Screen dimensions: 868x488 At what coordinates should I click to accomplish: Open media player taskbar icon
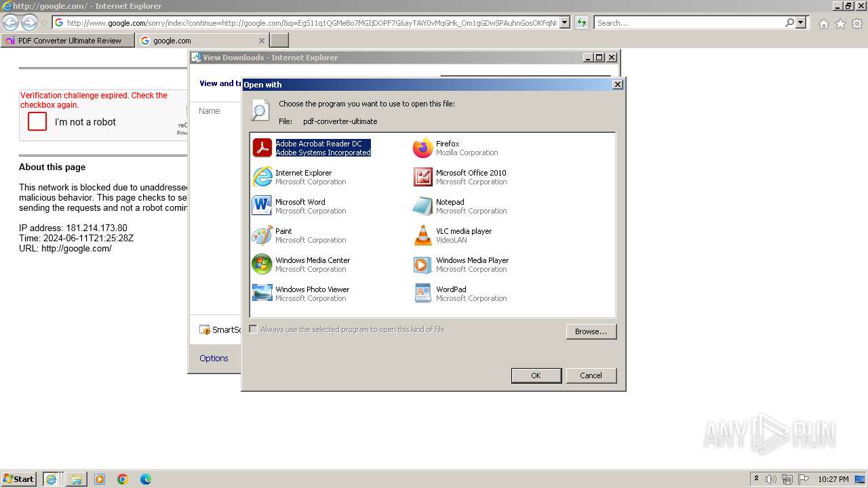100,479
